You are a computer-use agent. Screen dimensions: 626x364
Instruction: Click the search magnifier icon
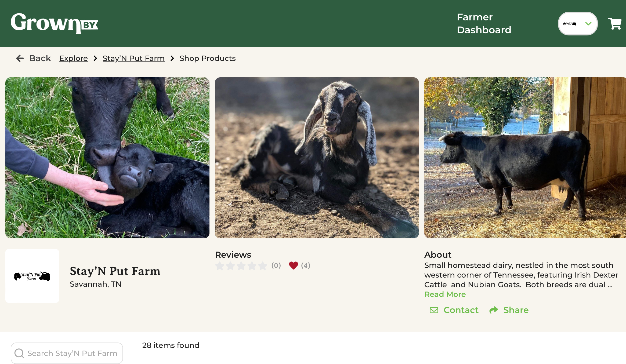click(19, 353)
